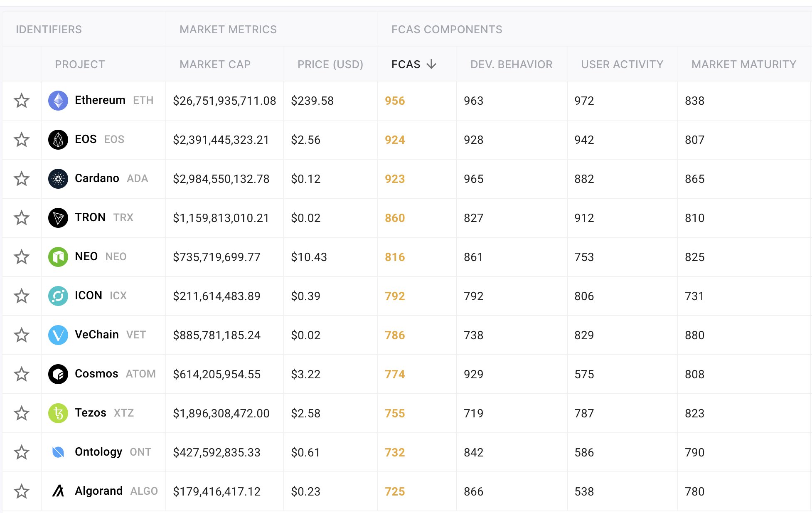Click the ICX ticker symbol
This screenshot has height=513, width=812.
(x=118, y=296)
